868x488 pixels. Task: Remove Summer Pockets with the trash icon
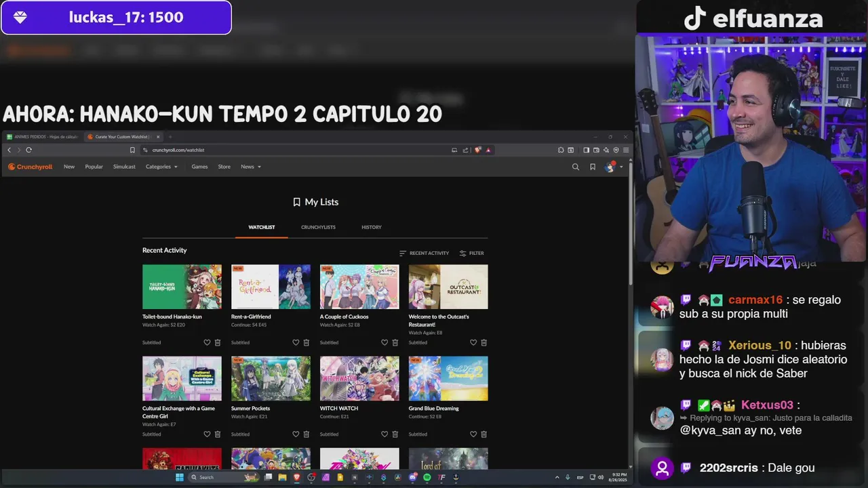coord(307,434)
